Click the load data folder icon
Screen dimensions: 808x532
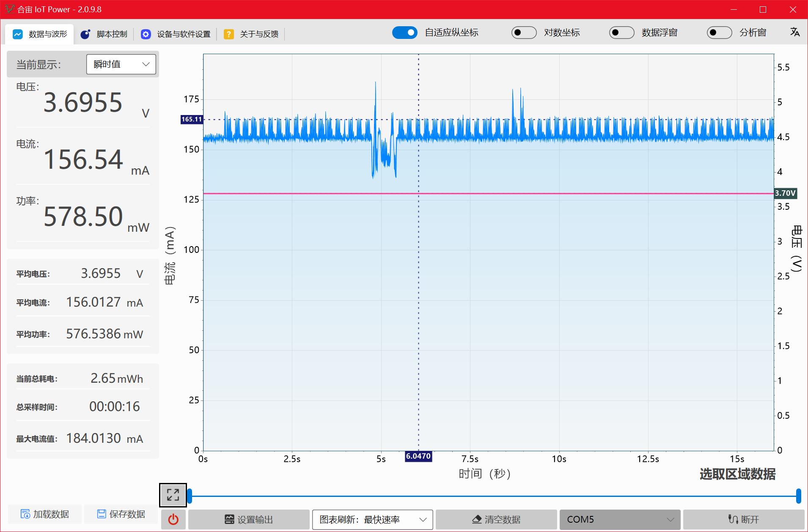point(26,514)
